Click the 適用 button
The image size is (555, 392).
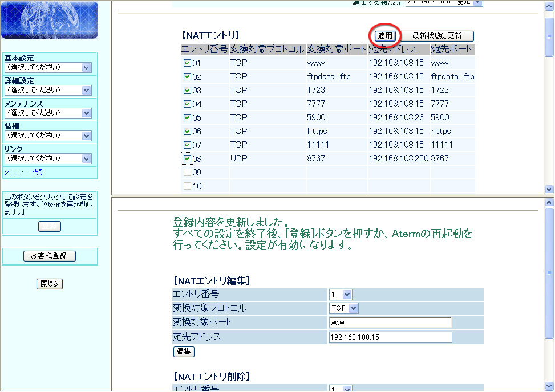[385, 36]
